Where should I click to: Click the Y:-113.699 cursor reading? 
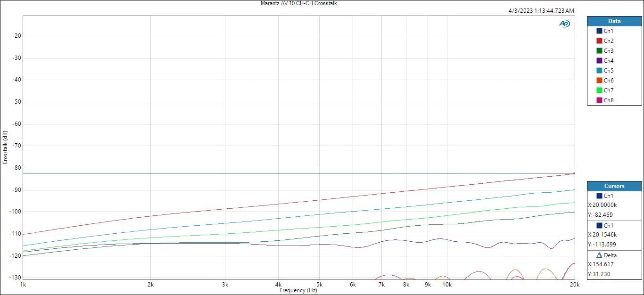(602, 245)
